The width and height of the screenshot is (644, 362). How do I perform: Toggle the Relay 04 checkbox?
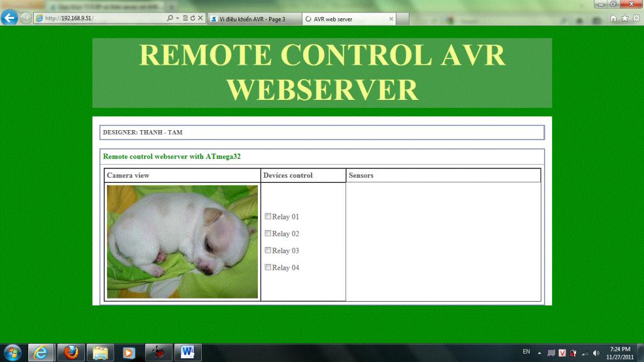(268, 267)
